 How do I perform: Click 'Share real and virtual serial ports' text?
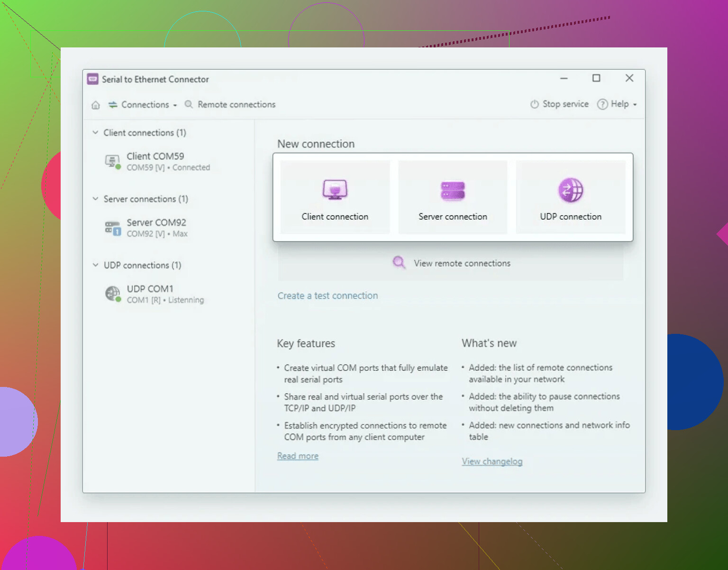click(364, 402)
